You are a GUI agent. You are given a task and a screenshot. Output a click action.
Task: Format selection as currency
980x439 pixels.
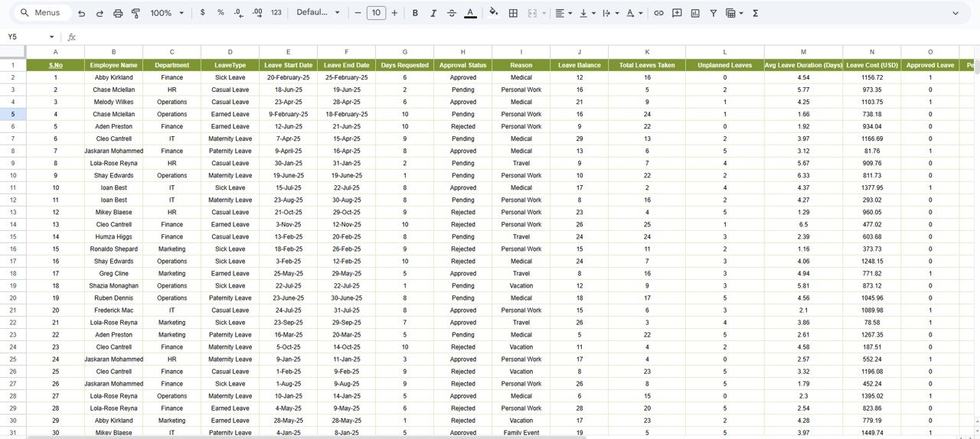(202, 13)
